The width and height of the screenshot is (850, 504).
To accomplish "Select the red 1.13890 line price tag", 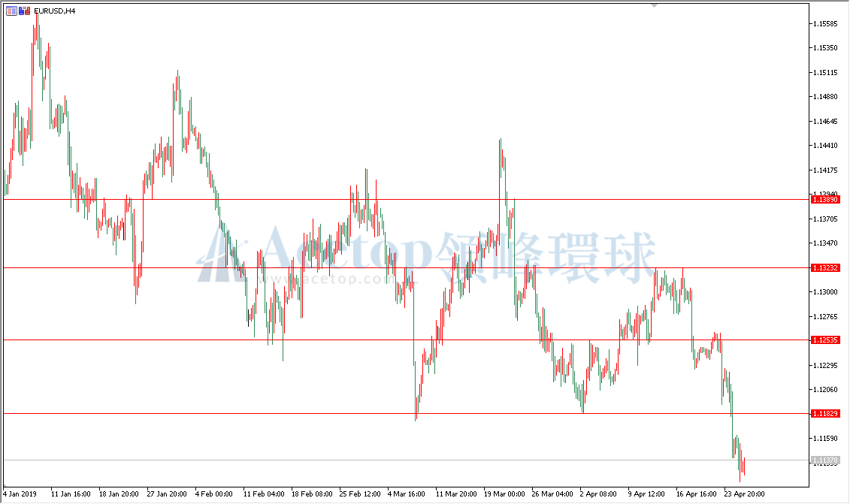I will point(826,200).
